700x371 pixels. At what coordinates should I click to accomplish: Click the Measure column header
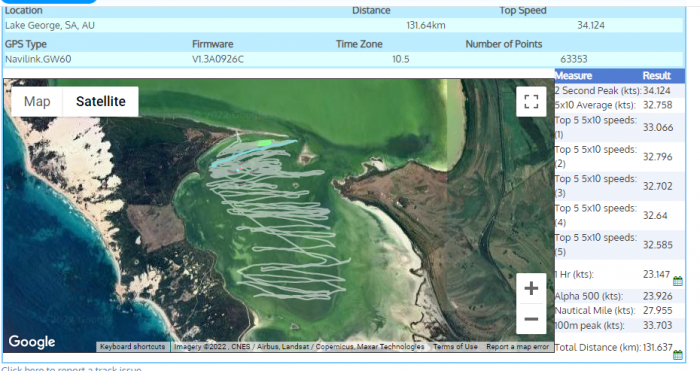click(x=573, y=76)
